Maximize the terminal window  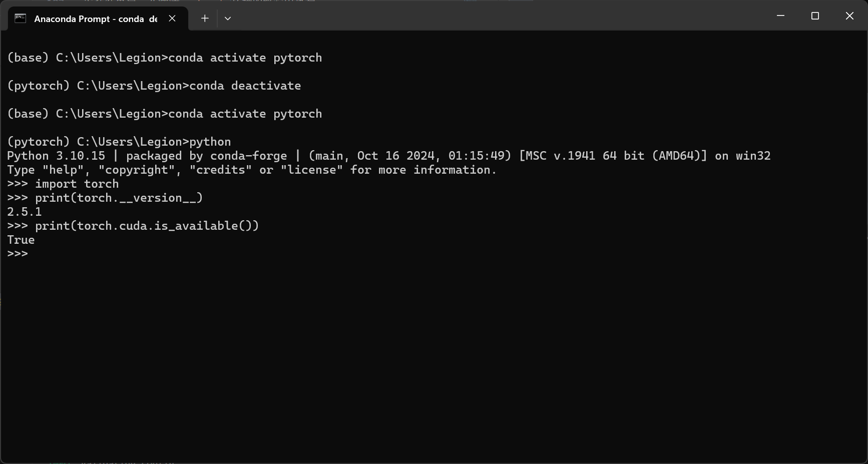click(x=815, y=16)
